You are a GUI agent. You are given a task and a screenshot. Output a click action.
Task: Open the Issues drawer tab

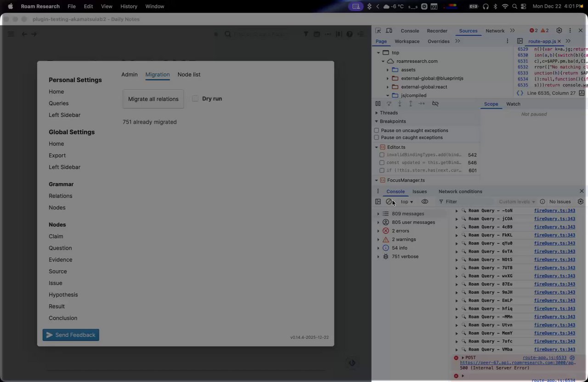click(419, 192)
